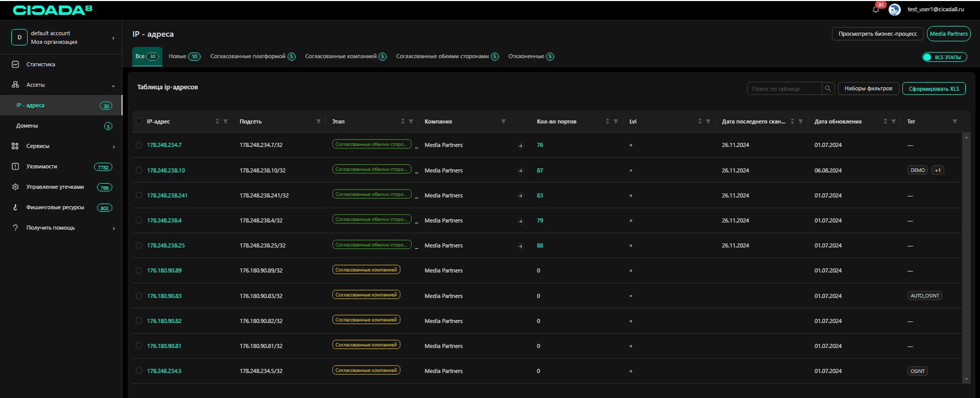Check the row for 178.248.234.7
The height and width of the screenshot is (398, 980).
click(x=139, y=145)
